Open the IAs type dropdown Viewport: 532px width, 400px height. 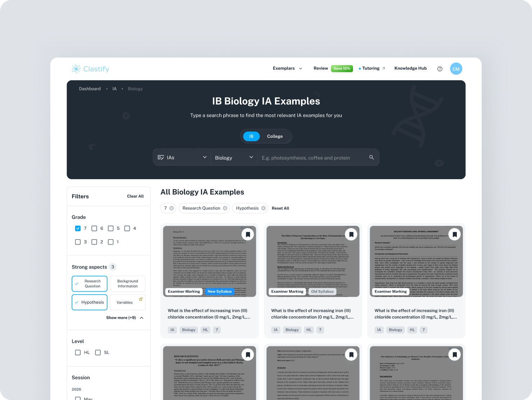click(182, 158)
